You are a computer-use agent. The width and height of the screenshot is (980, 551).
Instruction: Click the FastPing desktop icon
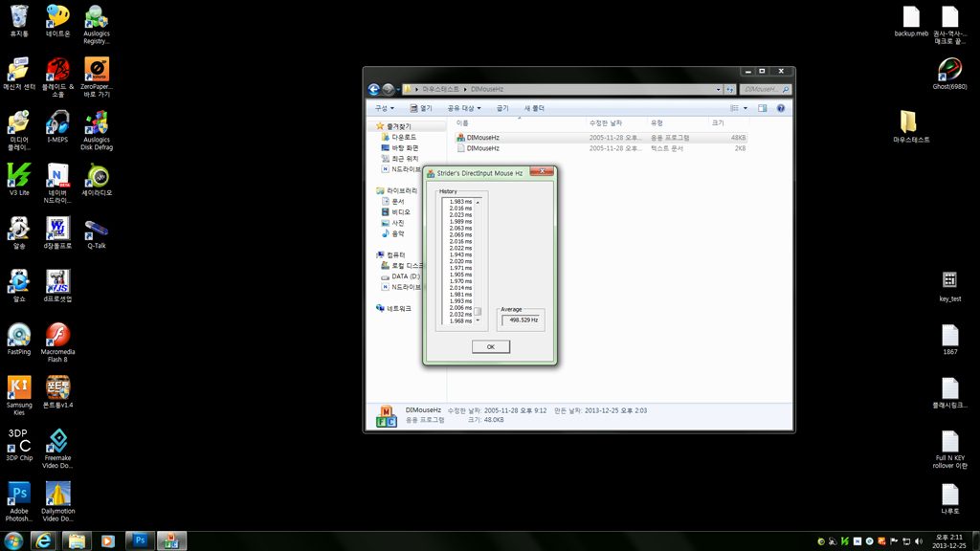(19, 340)
